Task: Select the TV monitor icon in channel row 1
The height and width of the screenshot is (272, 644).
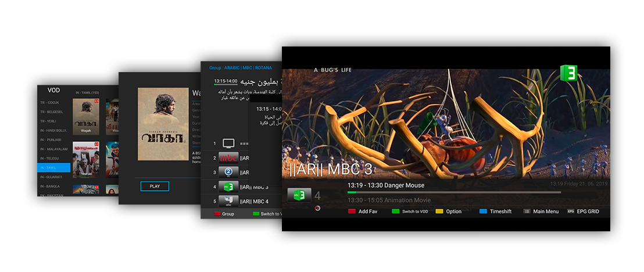Action: click(228, 143)
